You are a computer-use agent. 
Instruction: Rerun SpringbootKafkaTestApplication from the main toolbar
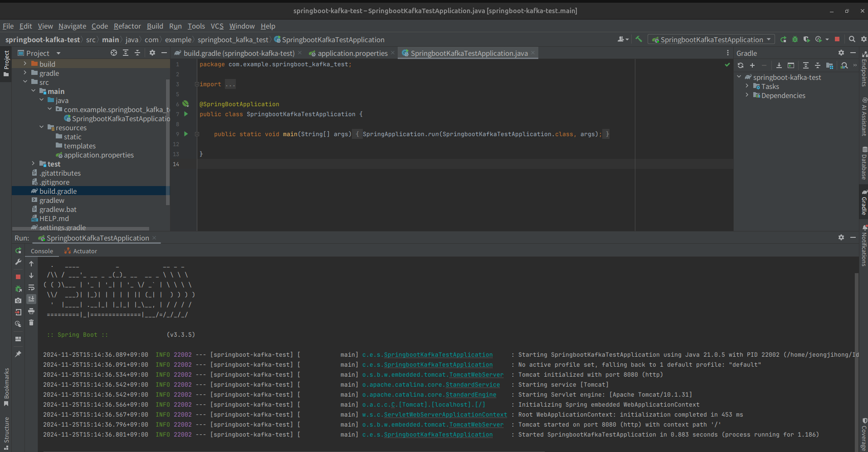click(783, 39)
